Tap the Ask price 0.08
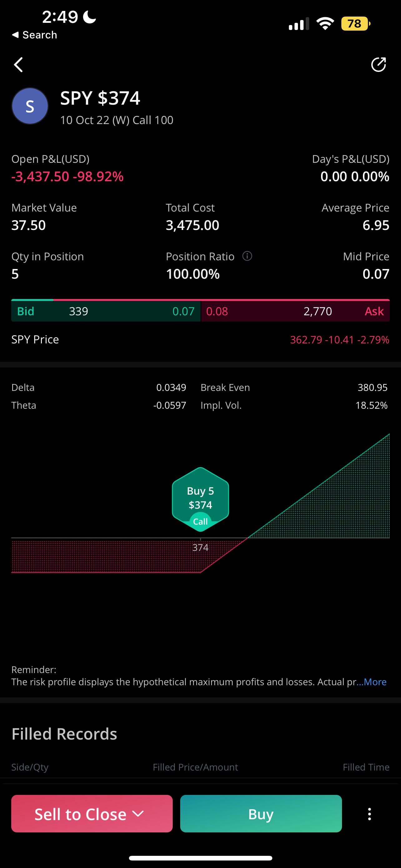Screen dimensions: 401x868 (x=217, y=311)
